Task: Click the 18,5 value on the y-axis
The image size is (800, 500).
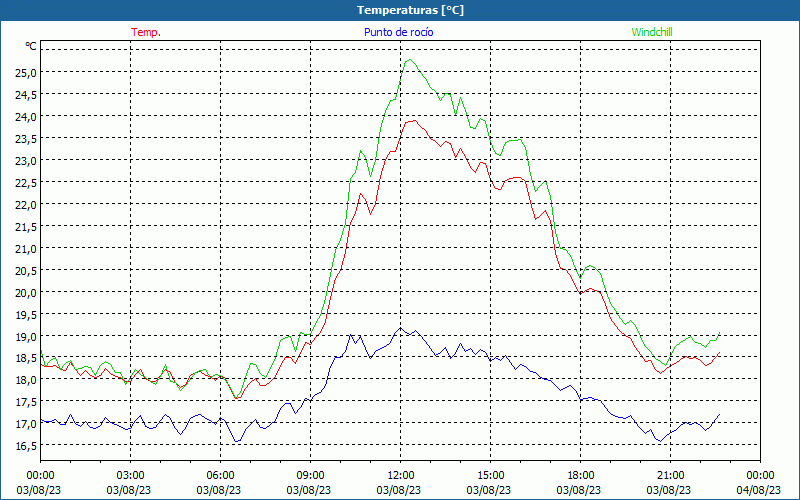Action: (26, 359)
